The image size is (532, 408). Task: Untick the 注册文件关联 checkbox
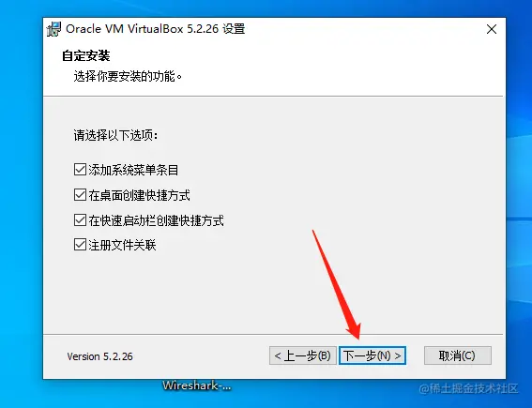80,245
